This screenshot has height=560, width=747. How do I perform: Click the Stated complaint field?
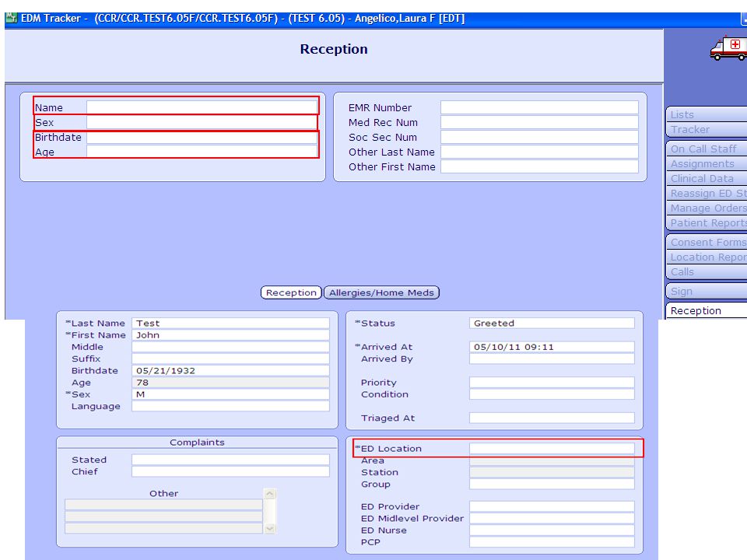point(230,460)
